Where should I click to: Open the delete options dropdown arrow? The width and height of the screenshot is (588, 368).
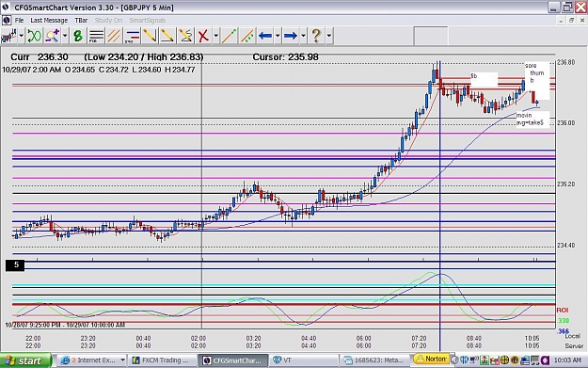[216, 36]
